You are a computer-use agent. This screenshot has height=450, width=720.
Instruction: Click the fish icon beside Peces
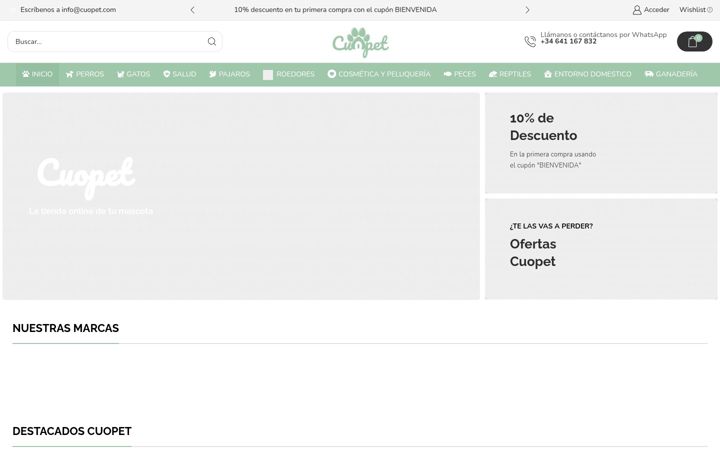(x=448, y=74)
